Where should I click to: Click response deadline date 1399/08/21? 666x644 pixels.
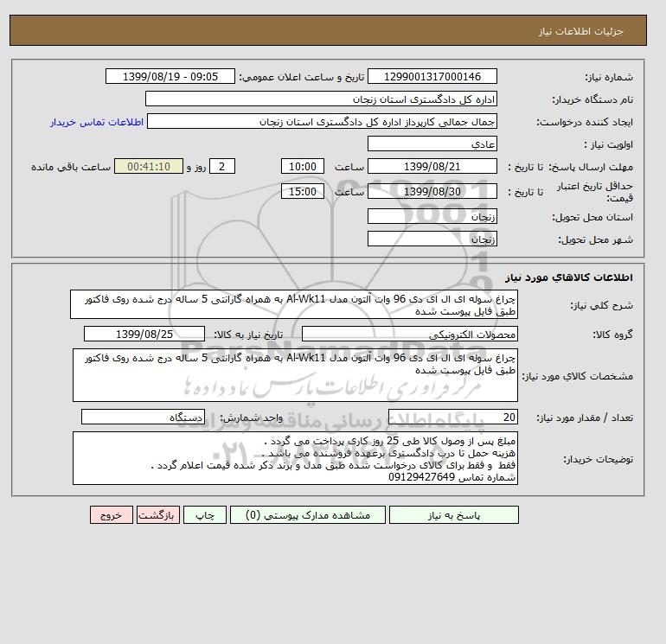coord(432,167)
